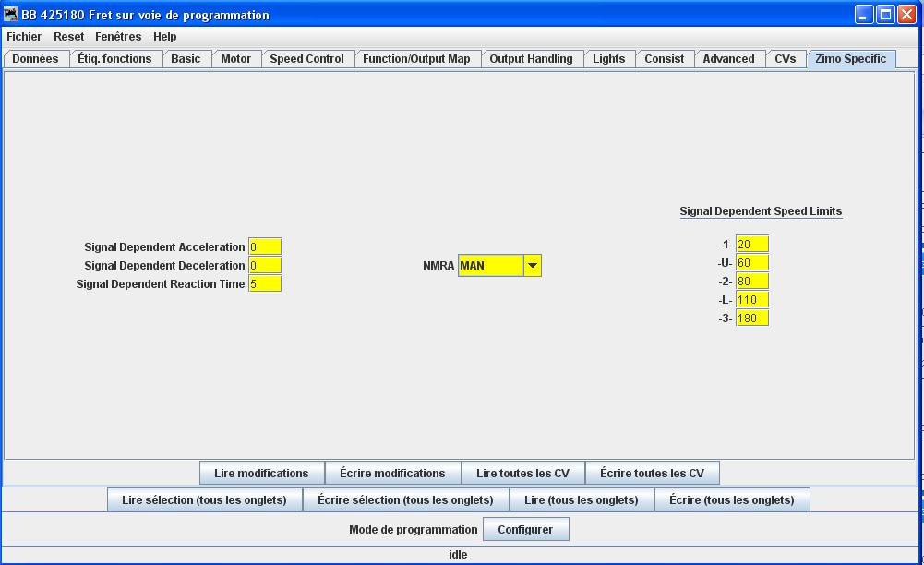Switch to the Speed Control tab

tap(306, 59)
